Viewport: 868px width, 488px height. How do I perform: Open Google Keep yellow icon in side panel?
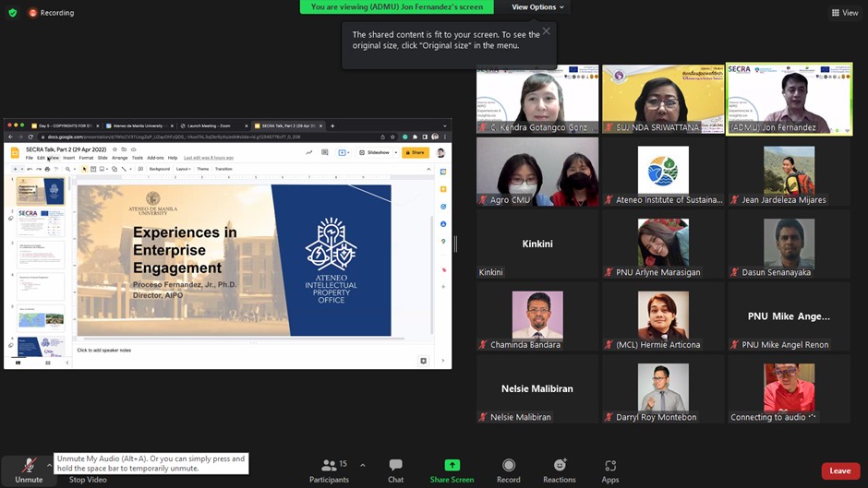tap(443, 189)
